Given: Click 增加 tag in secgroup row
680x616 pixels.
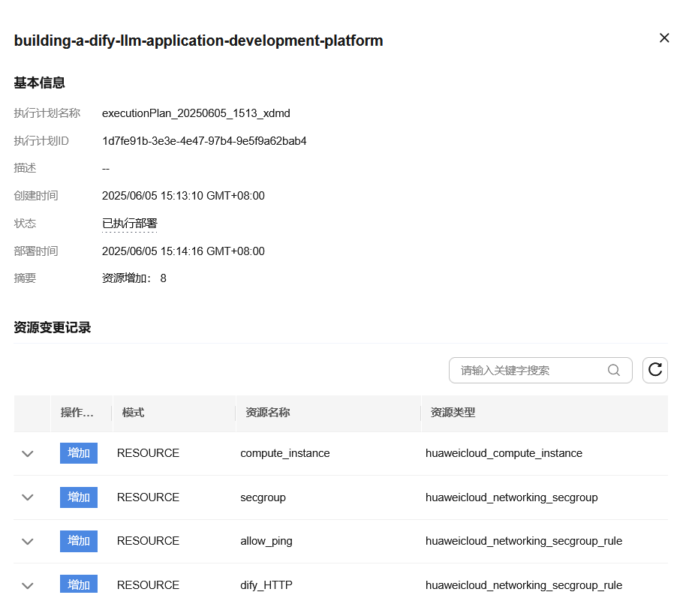Looking at the screenshot, I should coord(79,497).
